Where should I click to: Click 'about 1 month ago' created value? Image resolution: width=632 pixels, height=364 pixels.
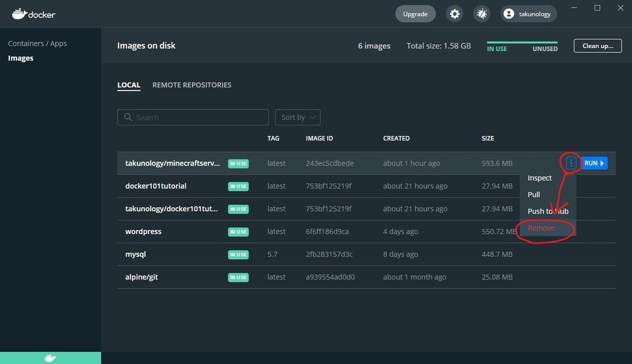click(414, 277)
